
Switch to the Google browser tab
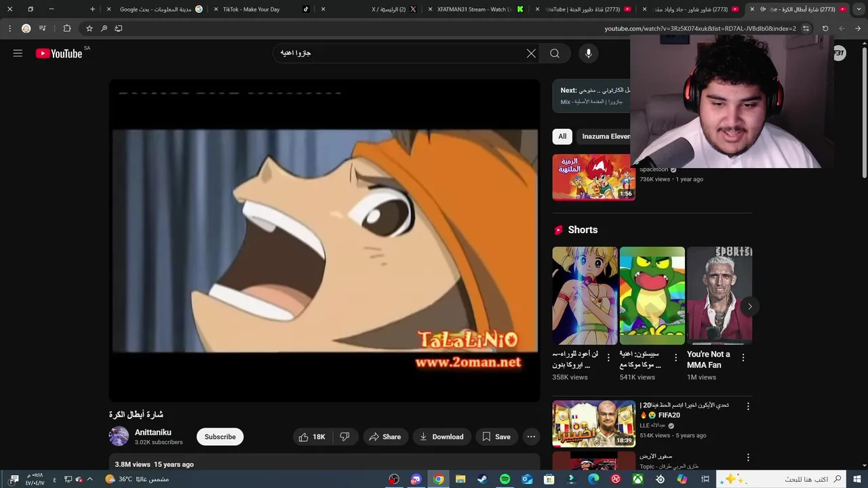coord(156,9)
